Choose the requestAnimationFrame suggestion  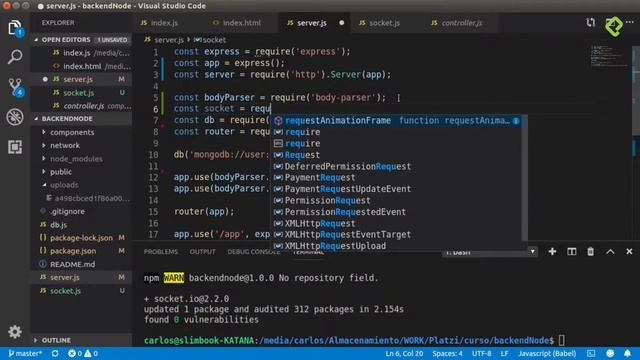(396, 120)
